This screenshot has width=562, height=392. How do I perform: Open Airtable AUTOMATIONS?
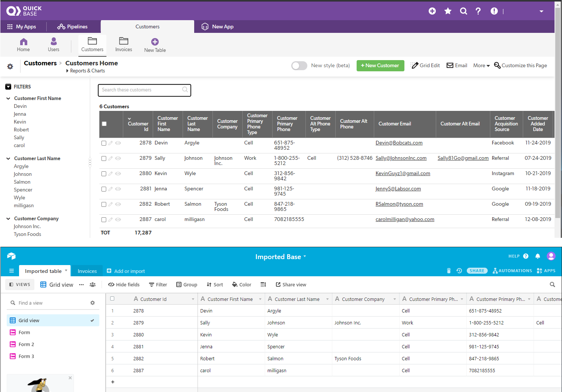coord(512,271)
